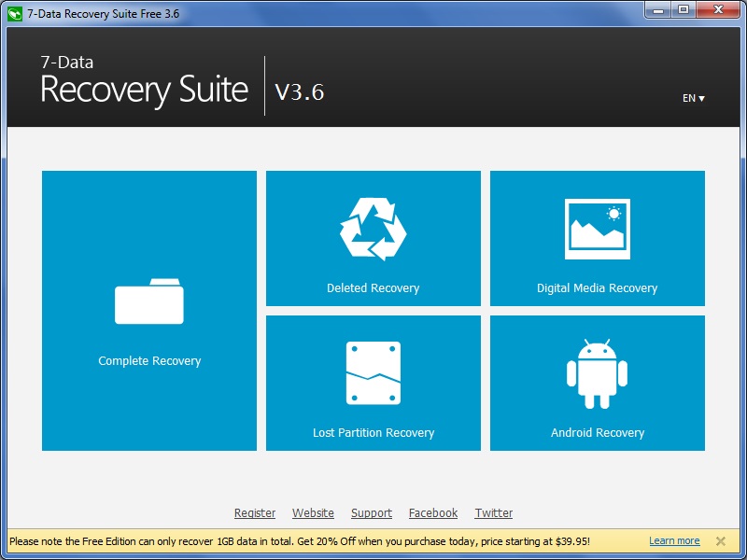Launch Android Recovery mode
This screenshot has height=560, width=747.
pyautogui.click(x=598, y=383)
